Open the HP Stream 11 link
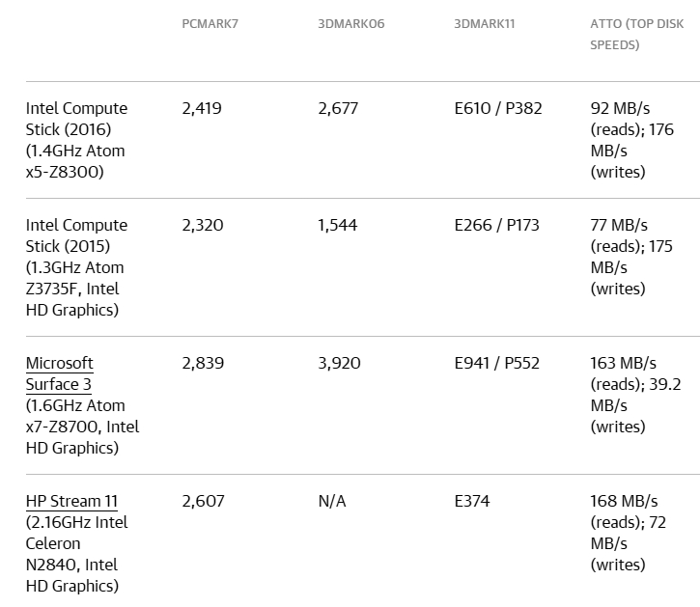 click(71, 501)
